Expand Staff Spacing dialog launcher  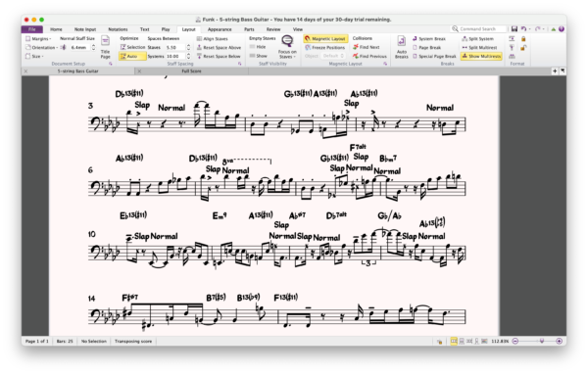240,64
